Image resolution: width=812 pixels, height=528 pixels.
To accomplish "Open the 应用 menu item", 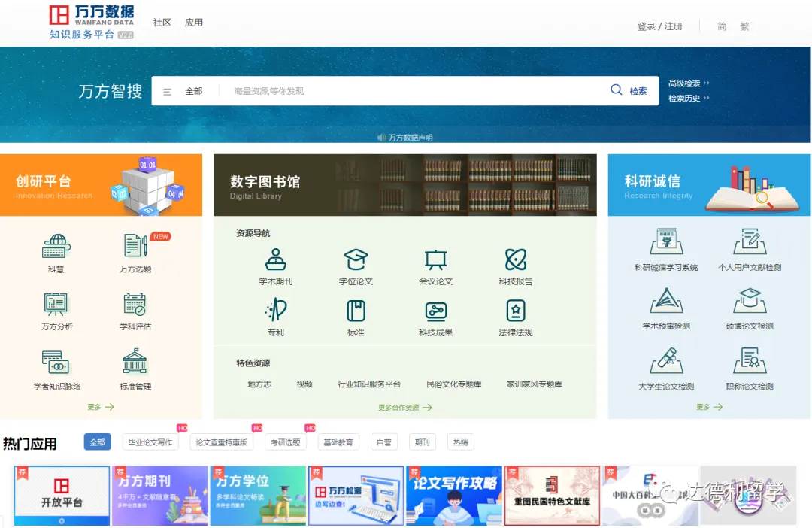I will click(x=194, y=23).
